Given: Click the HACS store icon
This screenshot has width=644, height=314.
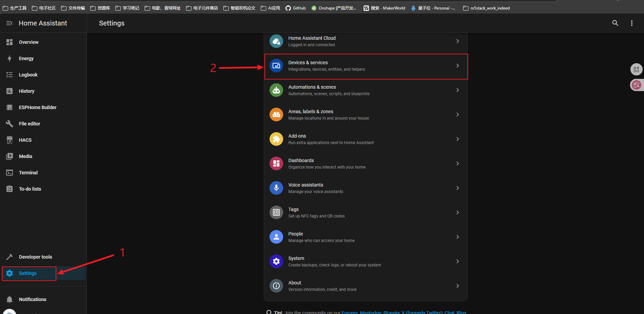Looking at the screenshot, I should click(x=10, y=140).
